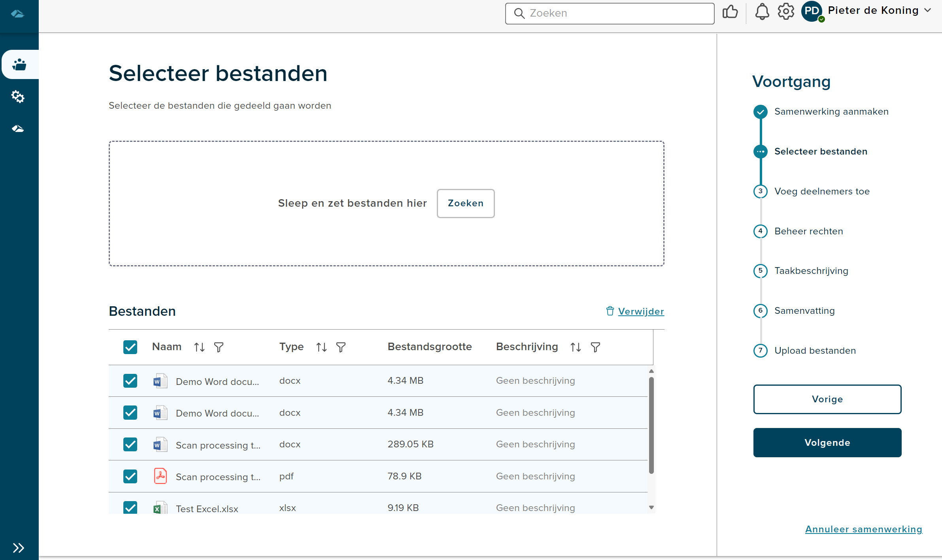942x560 pixels.
Task: Click the pdf type cell
Action: (287, 476)
